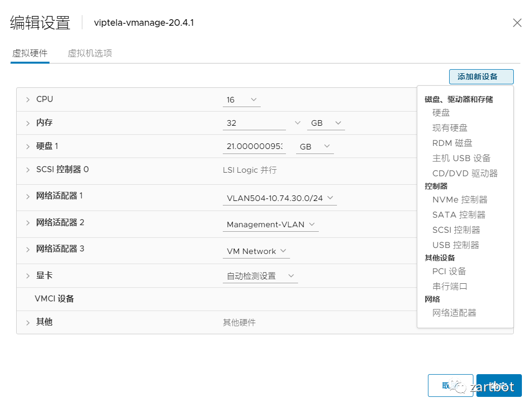This screenshot has height=409, width=532.
Task: Open the Management-VLAN network dropdown
Action: tap(270, 225)
